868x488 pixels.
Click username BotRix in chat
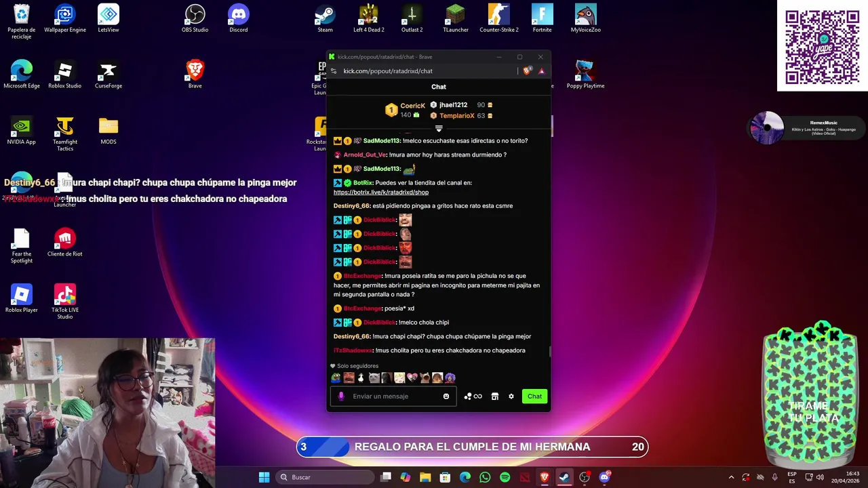(x=363, y=183)
